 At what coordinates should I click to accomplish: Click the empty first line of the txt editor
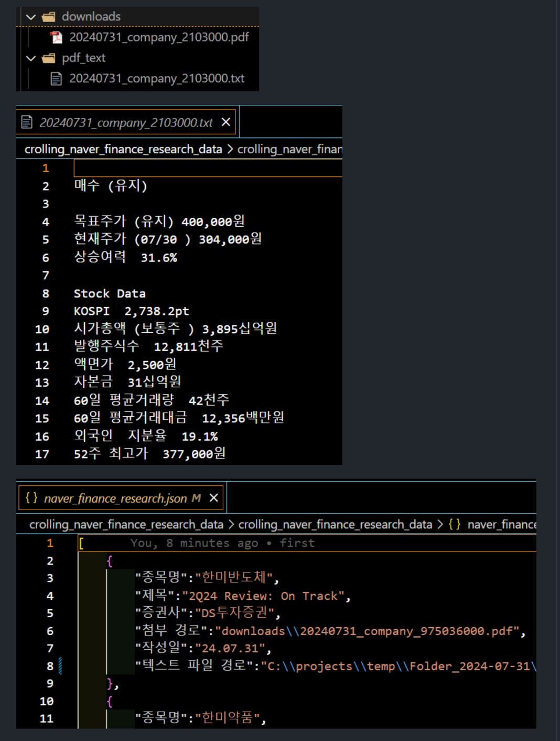[x=208, y=168]
